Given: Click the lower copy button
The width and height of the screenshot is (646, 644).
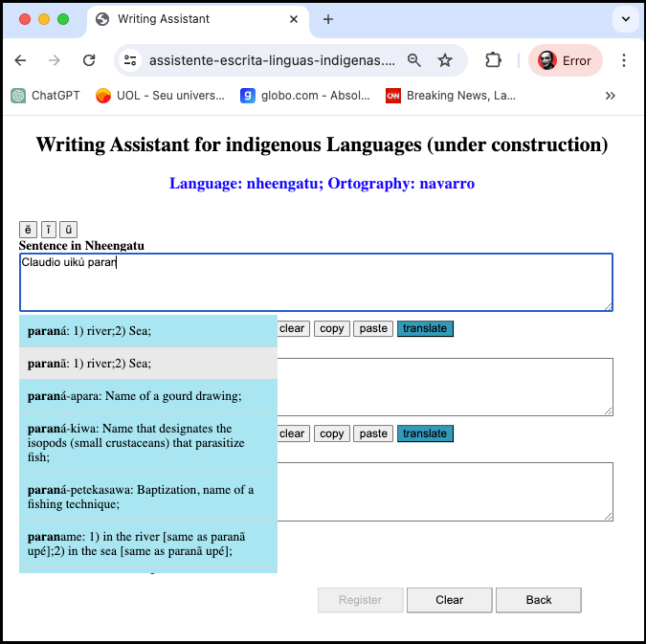Looking at the screenshot, I should point(332,433).
